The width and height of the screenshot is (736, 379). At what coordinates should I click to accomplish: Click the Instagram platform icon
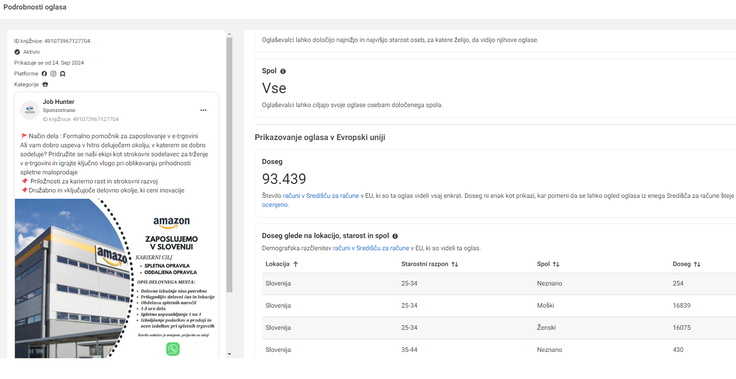[53, 74]
